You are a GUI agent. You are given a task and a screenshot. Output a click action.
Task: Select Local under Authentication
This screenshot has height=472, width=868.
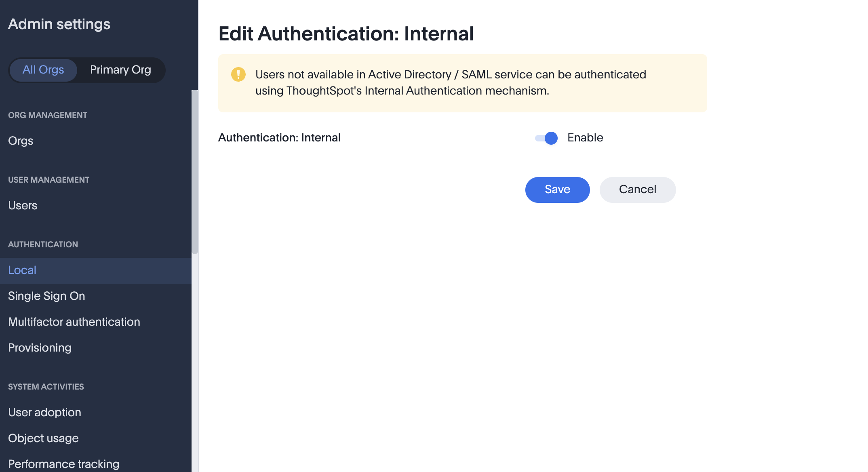tap(22, 270)
